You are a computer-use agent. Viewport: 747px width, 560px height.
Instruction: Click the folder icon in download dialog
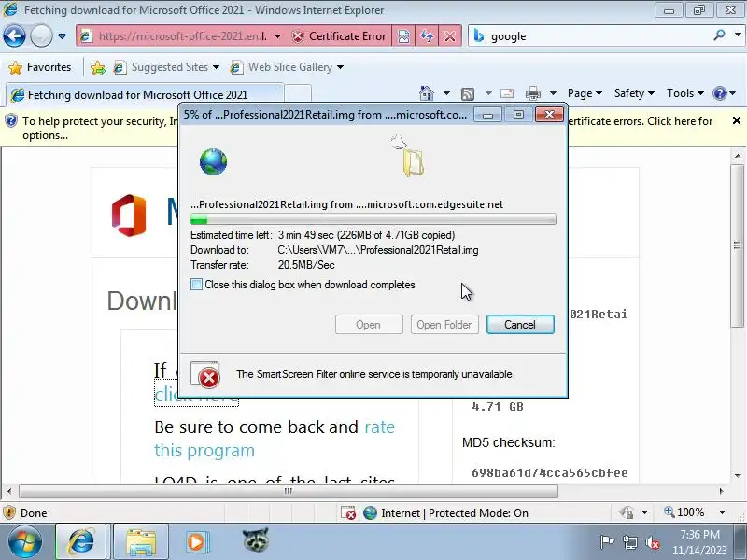click(413, 162)
